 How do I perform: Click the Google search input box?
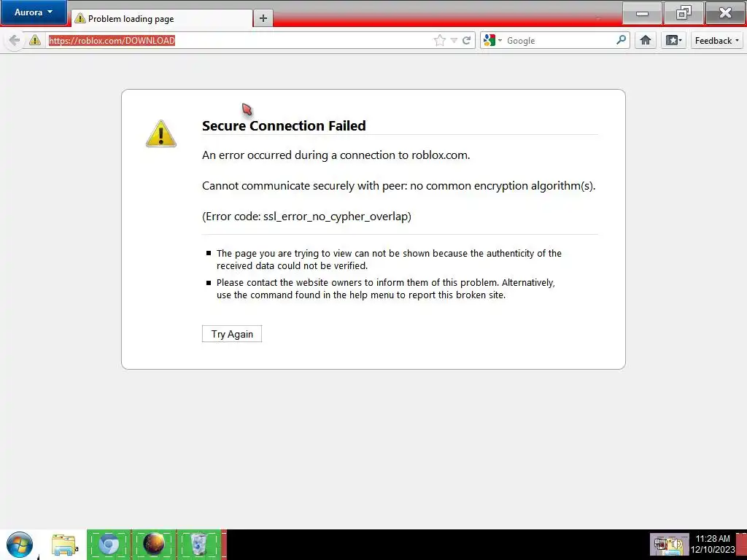[560, 41]
